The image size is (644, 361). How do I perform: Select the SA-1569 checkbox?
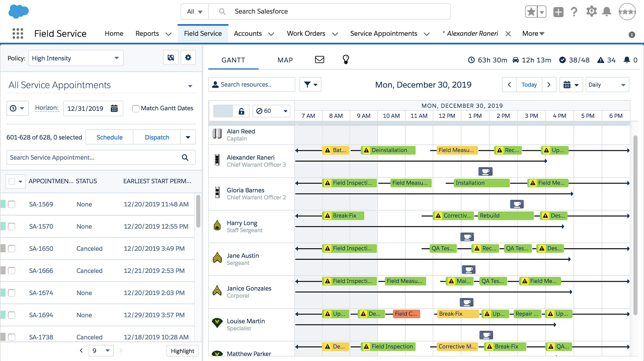click(12, 204)
